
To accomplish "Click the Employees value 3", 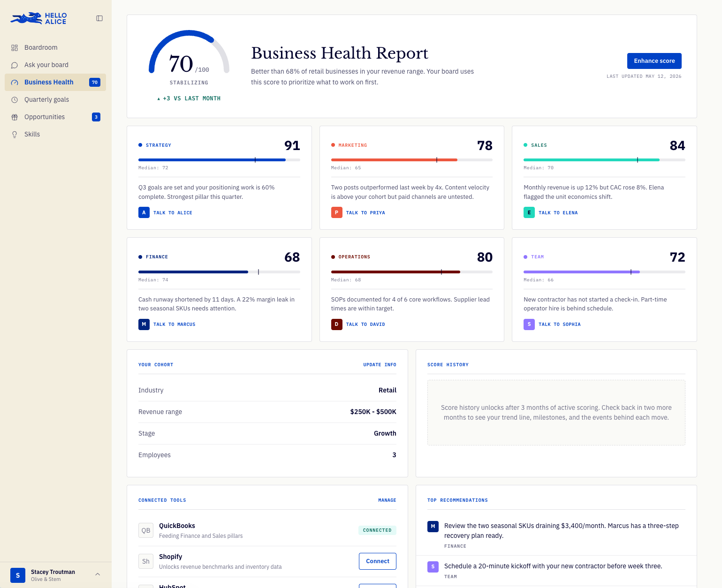I will pos(394,455).
